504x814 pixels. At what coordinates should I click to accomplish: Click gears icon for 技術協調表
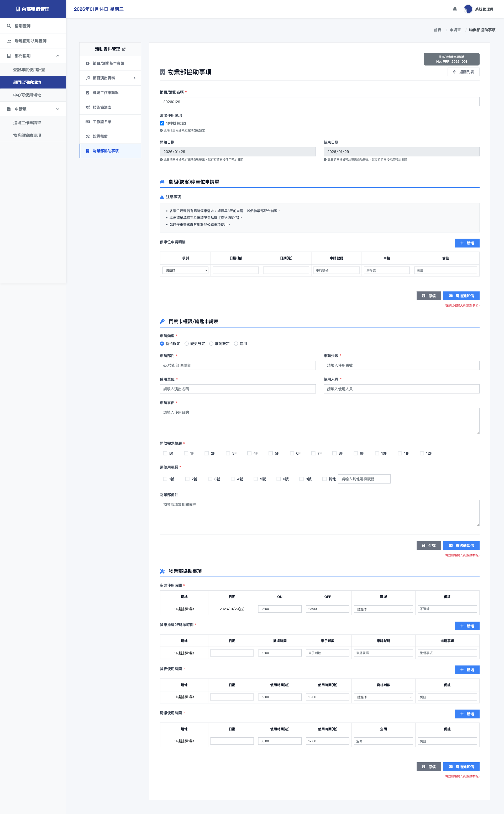(x=88, y=107)
